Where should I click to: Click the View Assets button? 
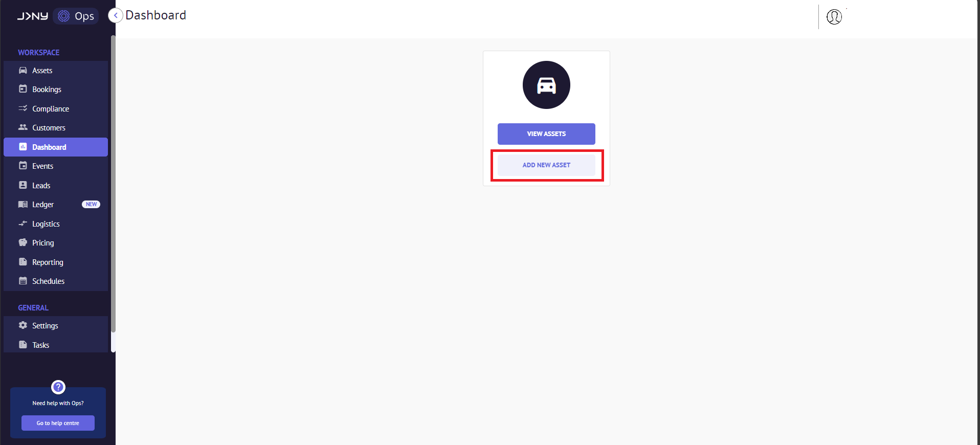point(546,134)
